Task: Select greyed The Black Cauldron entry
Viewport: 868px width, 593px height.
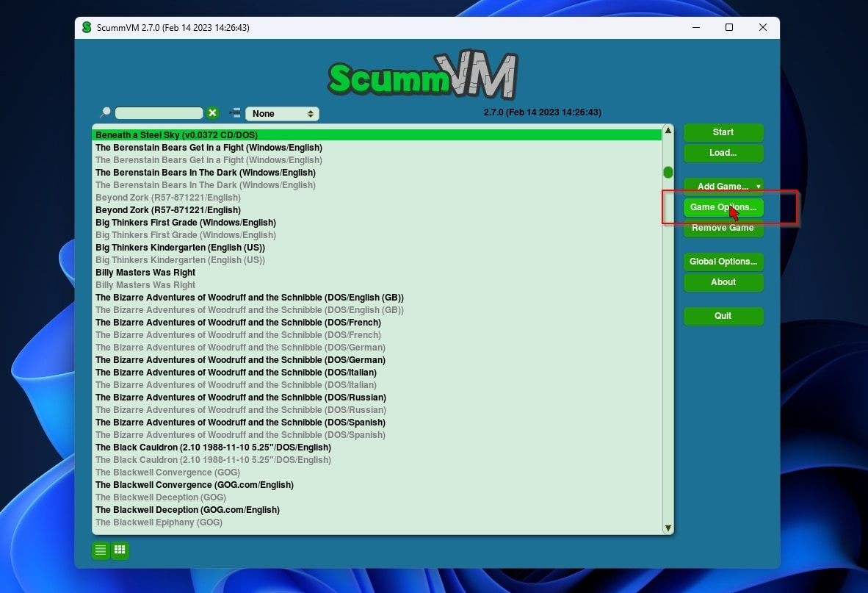Action: click(377, 459)
